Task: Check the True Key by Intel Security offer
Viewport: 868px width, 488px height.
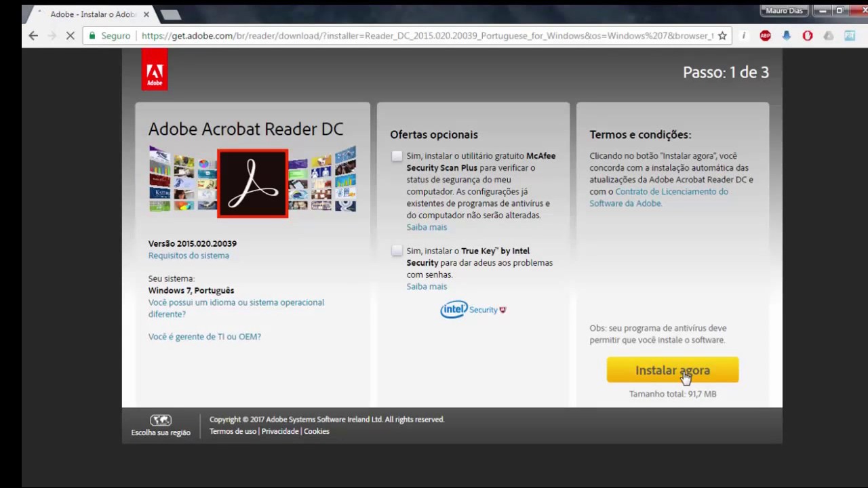Action: point(397,251)
